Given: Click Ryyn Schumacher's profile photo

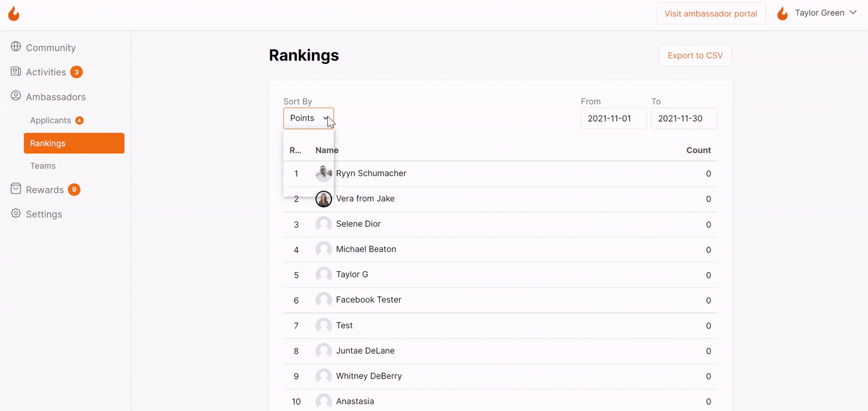Looking at the screenshot, I should coord(323,174).
